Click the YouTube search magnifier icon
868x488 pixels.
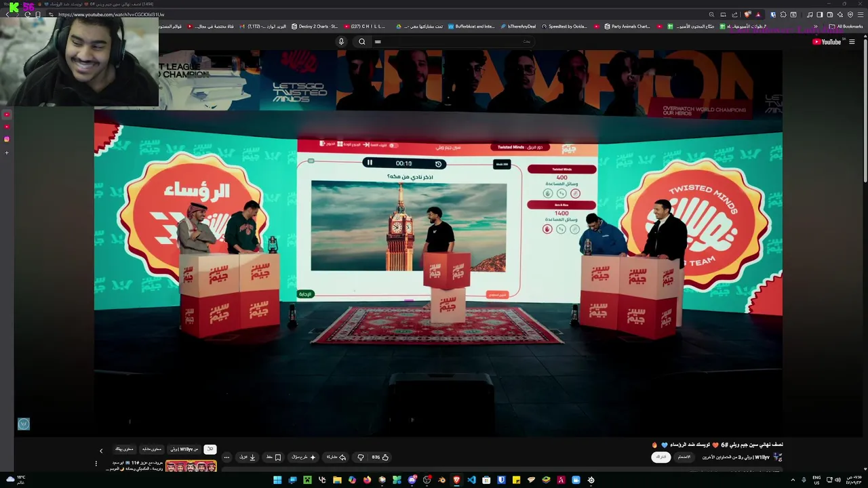point(362,41)
